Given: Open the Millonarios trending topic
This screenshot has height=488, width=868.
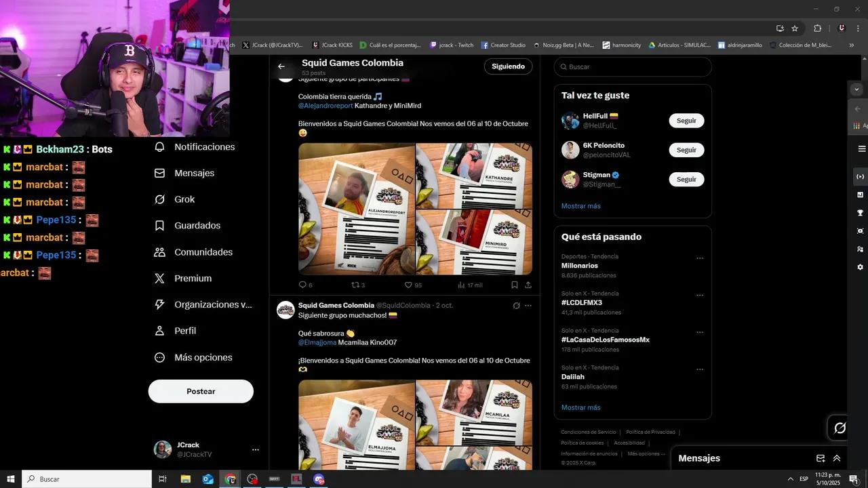Looking at the screenshot, I should 580,266.
